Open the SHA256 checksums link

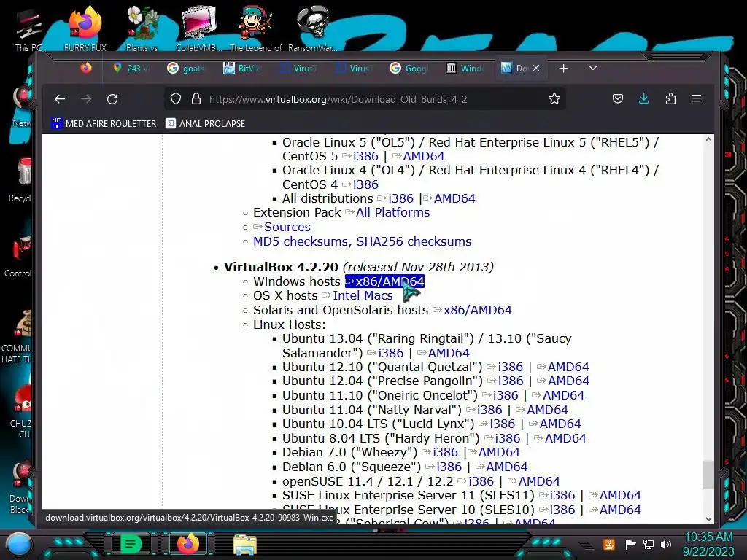click(x=414, y=241)
